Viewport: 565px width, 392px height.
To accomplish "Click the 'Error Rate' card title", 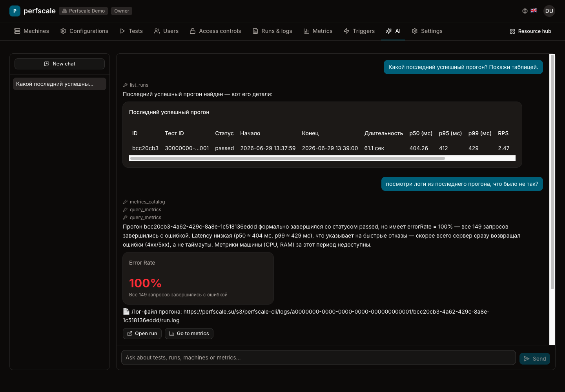I will 142,263.
